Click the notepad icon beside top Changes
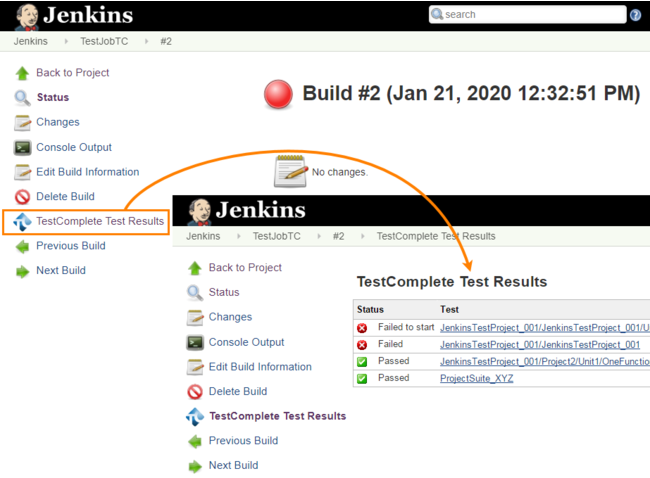 pos(22,123)
